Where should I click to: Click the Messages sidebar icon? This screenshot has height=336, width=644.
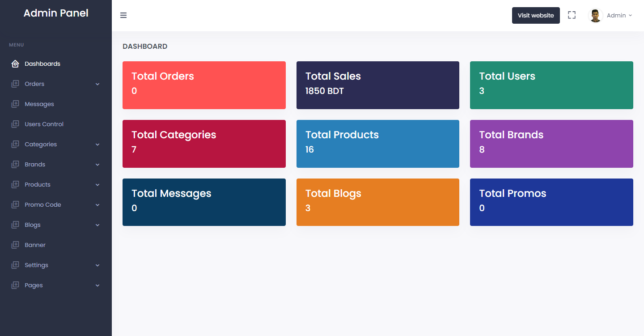pyautogui.click(x=15, y=104)
